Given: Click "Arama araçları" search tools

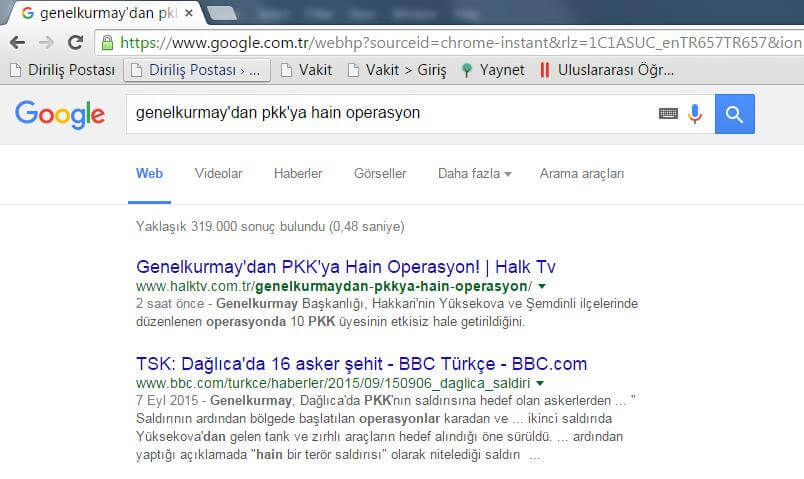Looking at the screenshot, I should 581,173.
